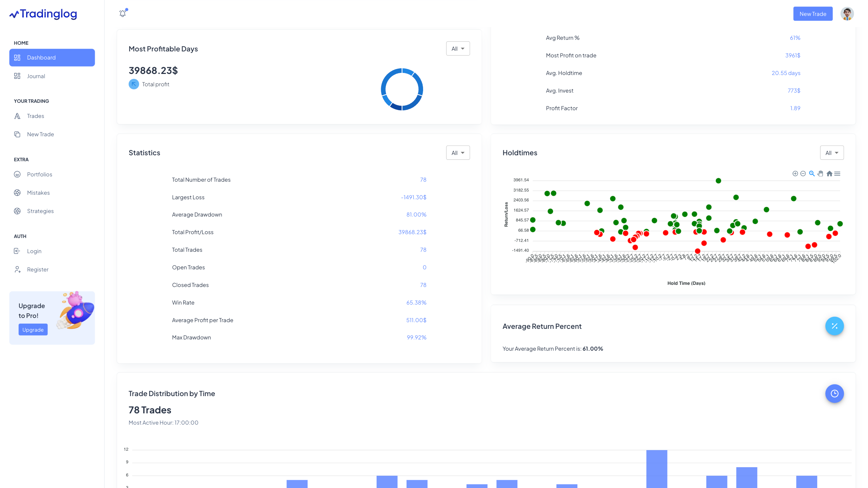868x488 pixels.
Task: Click the Open Trades label
Action: 188,267
